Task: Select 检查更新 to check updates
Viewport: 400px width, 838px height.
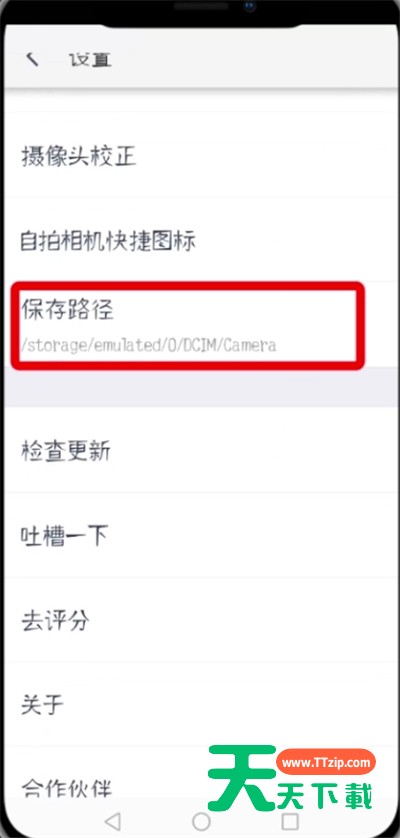Action: pos(200,451)
